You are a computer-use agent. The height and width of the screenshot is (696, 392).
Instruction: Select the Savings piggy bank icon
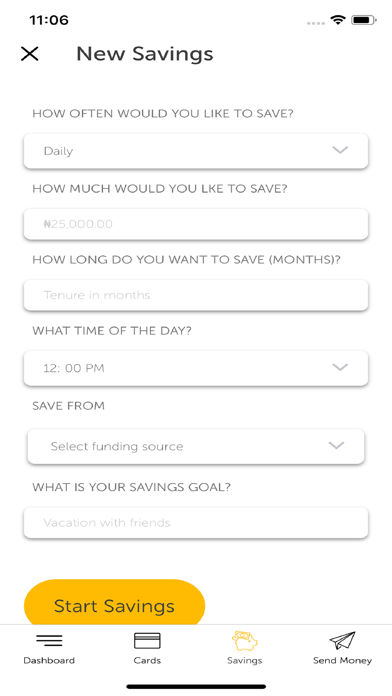pos(245,641)
